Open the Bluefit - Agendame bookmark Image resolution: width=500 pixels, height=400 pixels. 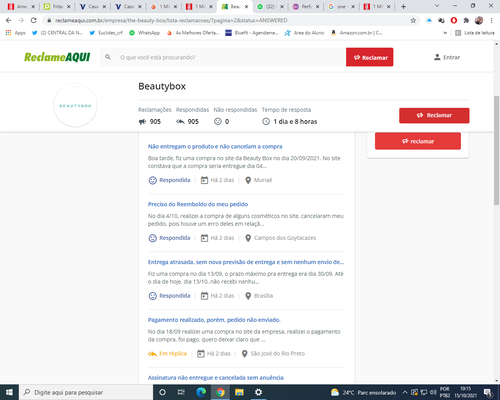pos(252,33)
